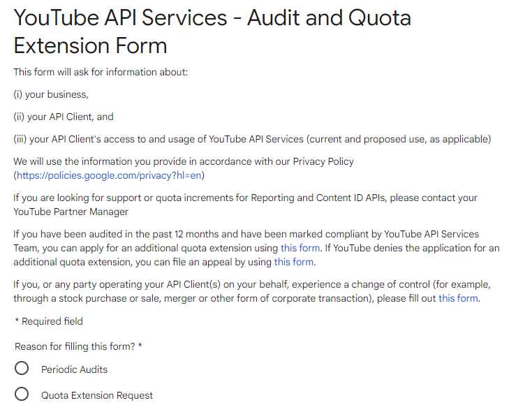Click the Periodic Audits label text
The height and width of the screenshot is (419, 532).
(74, 369)
